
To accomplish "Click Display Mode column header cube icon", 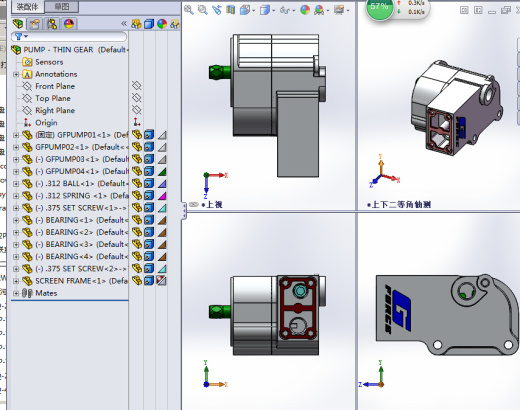I will [x=149, y=24].
